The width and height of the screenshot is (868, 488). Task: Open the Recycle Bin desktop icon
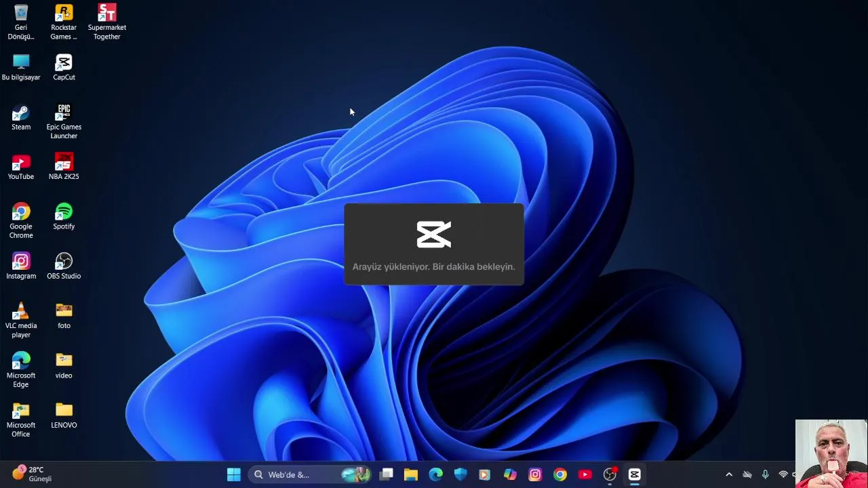[21, 22]
